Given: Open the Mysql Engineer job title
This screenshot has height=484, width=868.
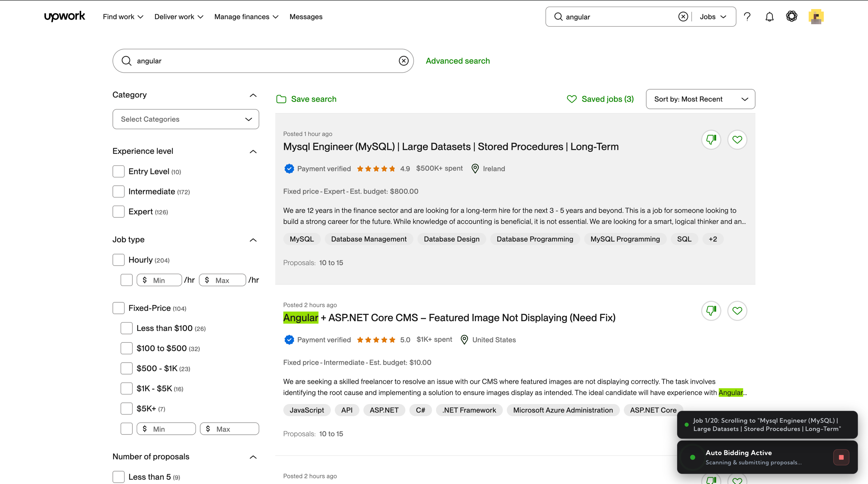Looking at the screenshot, I should tap(451, 147).
